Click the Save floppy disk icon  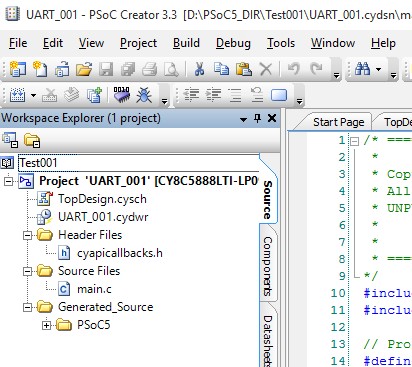[x=106, y=70]
